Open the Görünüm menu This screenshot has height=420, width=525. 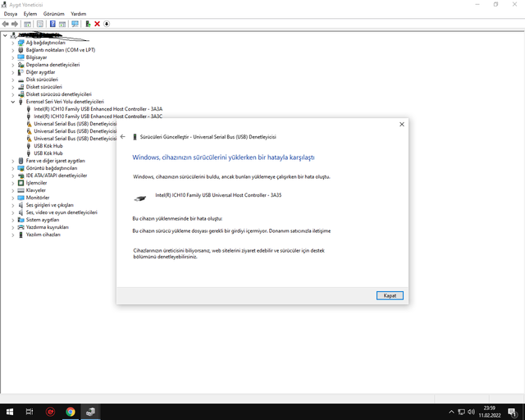[53, 14]
